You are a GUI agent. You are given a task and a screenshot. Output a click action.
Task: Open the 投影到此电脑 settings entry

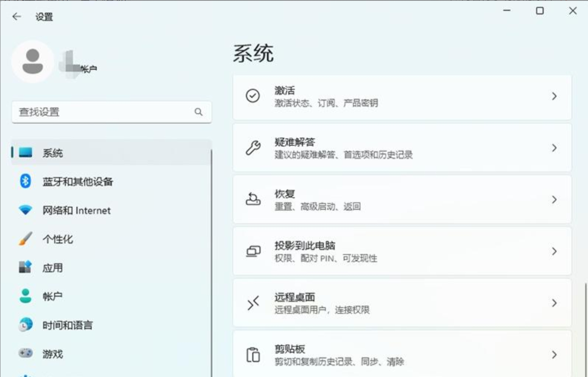click(x=402, y=251)
